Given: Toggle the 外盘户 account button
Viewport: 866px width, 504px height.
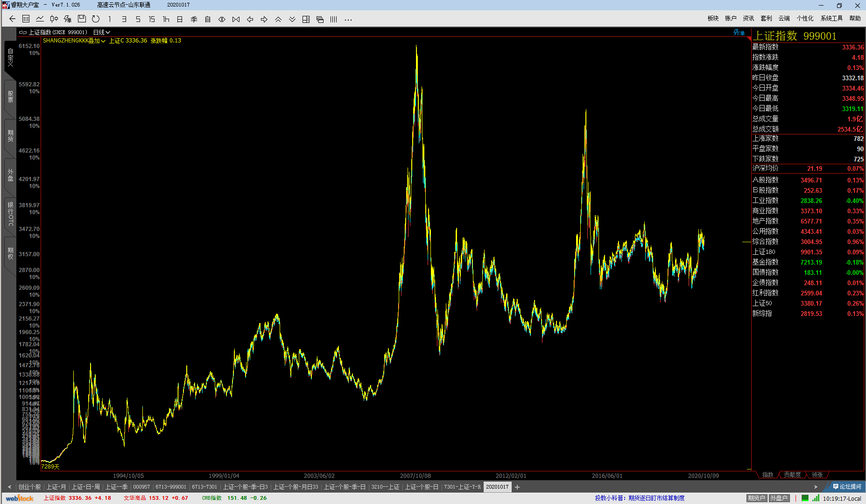Looking at the screenshot, I should [x=779, y=498].
